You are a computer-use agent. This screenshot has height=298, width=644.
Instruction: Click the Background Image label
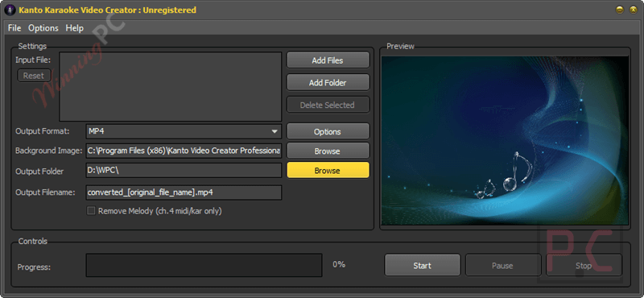point(49,151)
